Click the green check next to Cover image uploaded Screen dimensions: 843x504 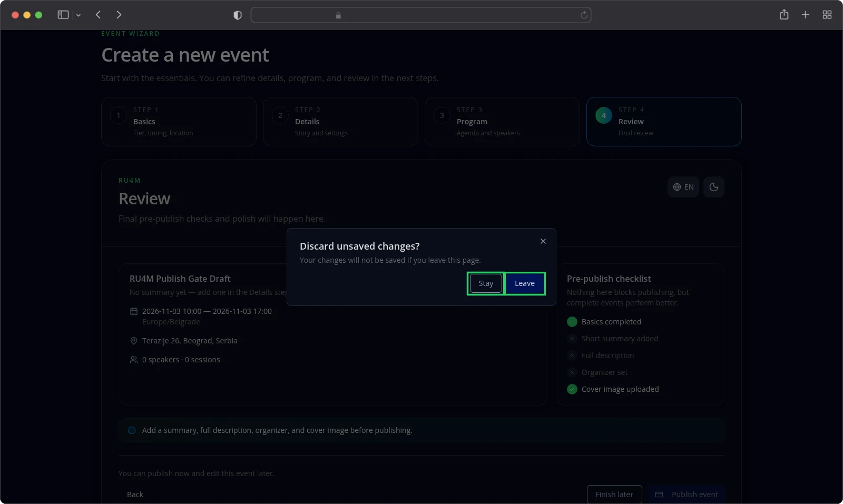[x=572, y=389]
